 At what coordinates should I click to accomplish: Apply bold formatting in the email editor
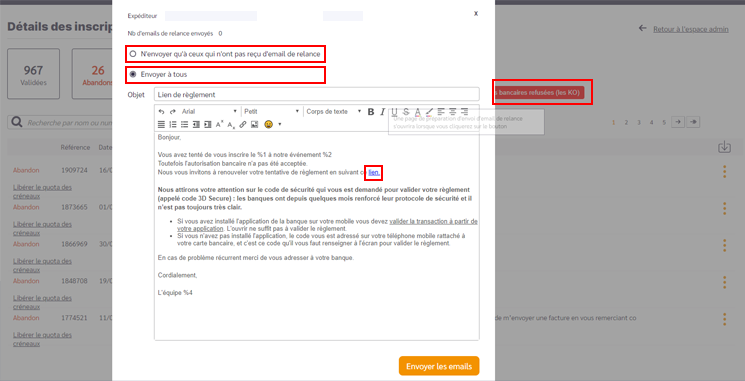click(371, 112)
